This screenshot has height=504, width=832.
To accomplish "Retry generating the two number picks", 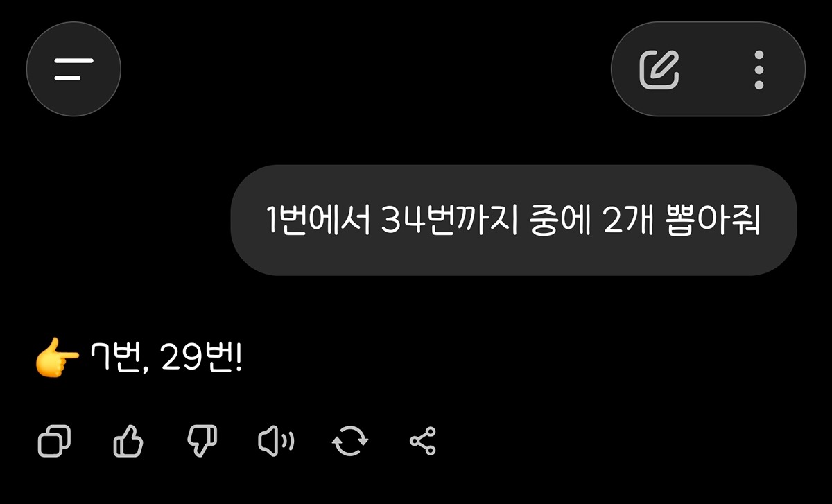I will [350, 441].
